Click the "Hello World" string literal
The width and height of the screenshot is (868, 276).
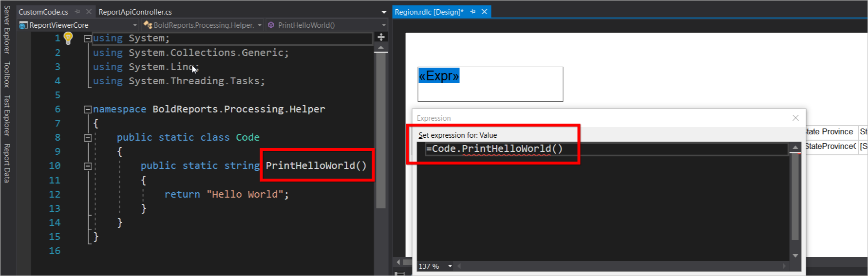[x=245, y=194]
